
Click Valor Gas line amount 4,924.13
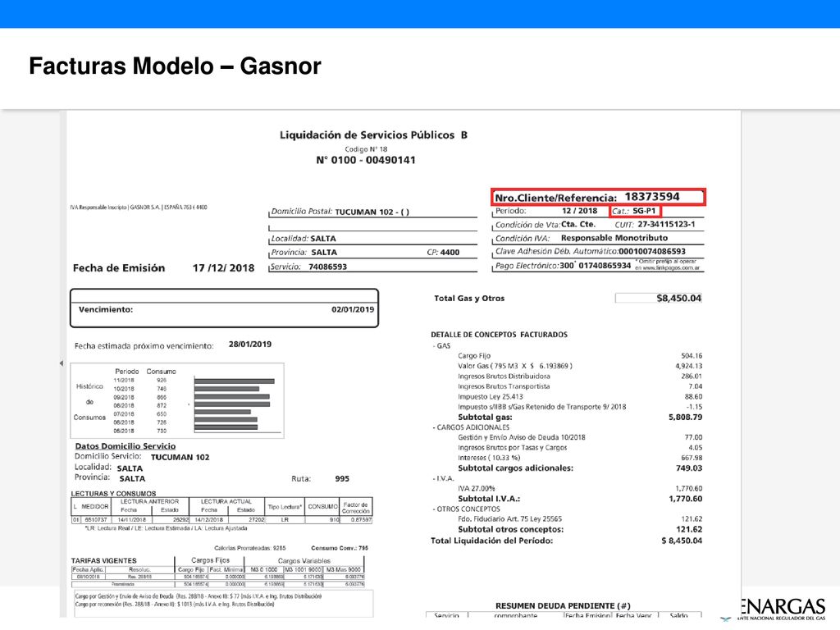(688, 366)
